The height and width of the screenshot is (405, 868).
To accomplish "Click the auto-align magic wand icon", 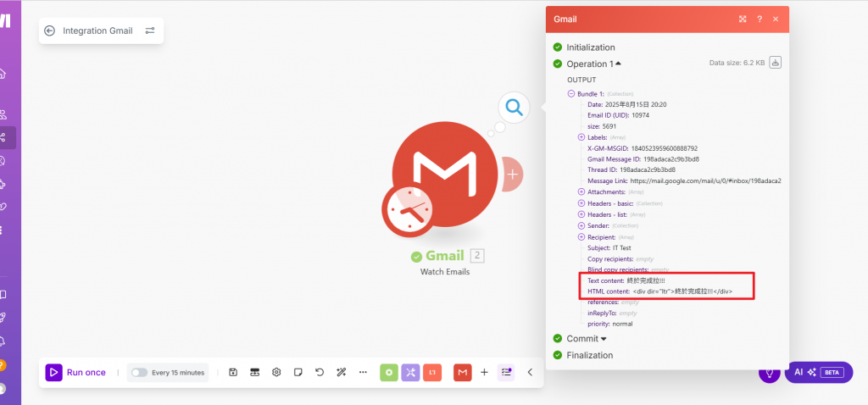I will 341,372.
